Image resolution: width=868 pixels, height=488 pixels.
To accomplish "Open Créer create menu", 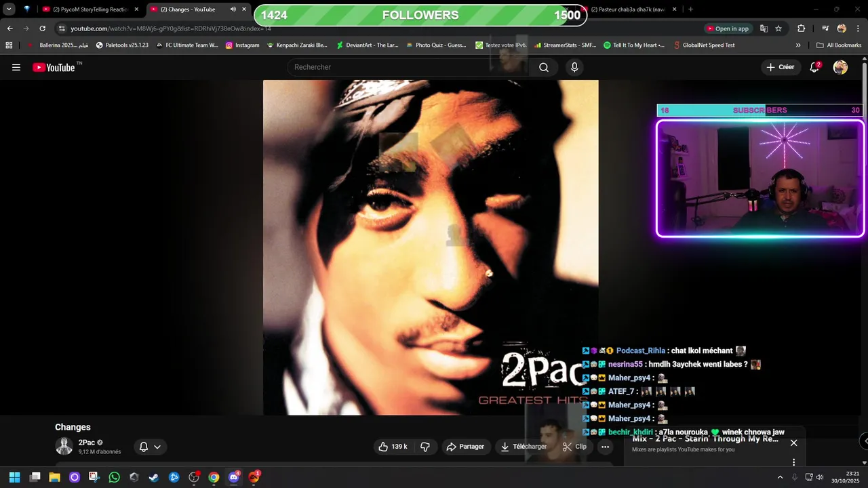I will click(780, 67).
